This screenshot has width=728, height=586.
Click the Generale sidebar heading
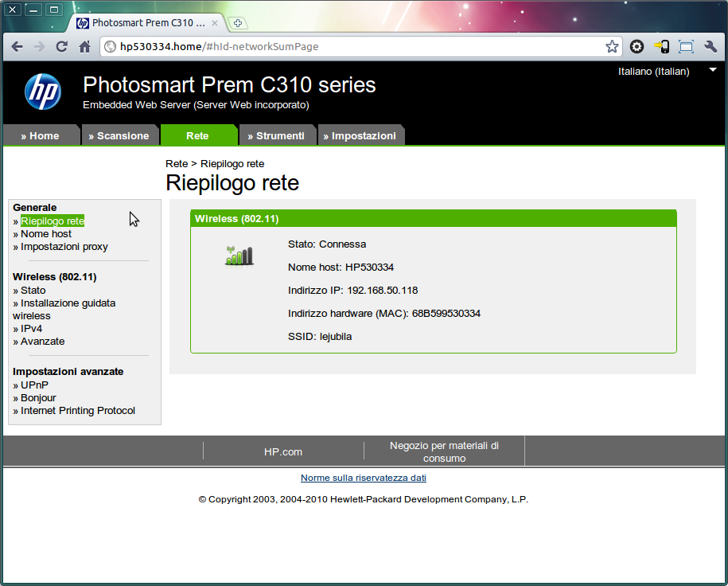35,208
